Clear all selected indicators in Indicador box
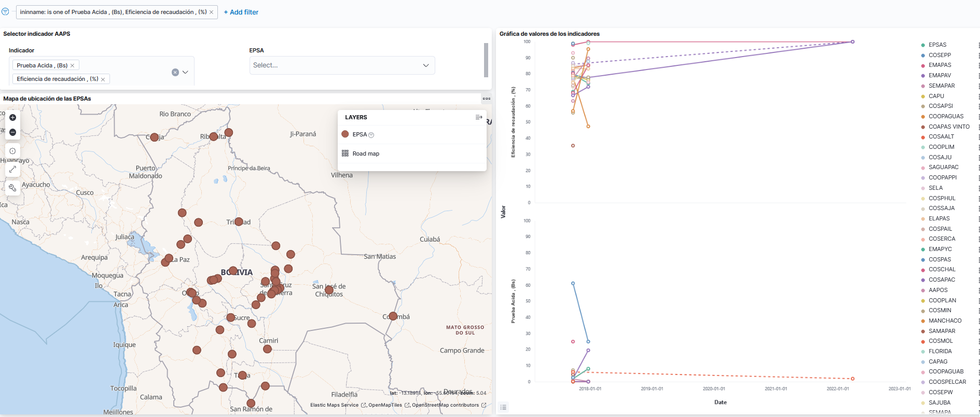The image size is (980, 417). coord(175,72)
